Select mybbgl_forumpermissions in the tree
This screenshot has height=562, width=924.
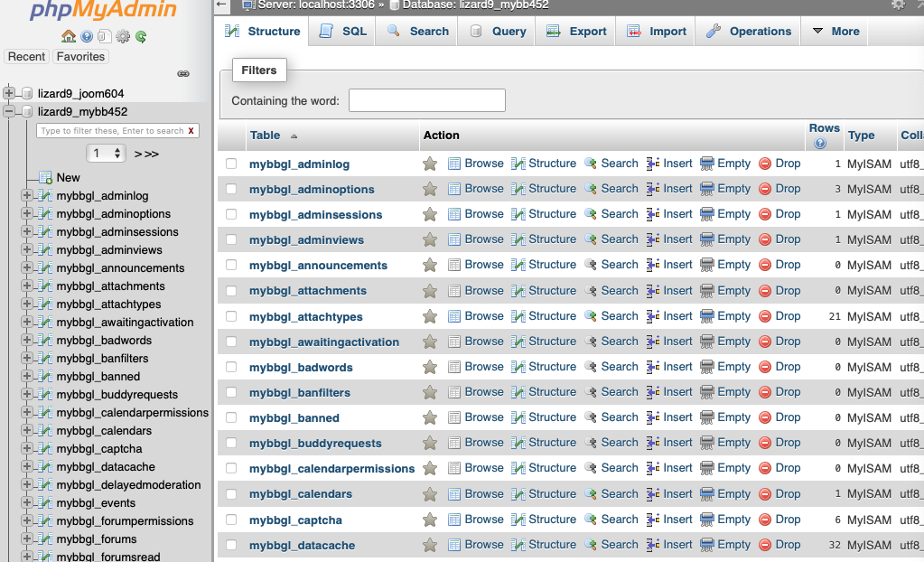point(125,520)
